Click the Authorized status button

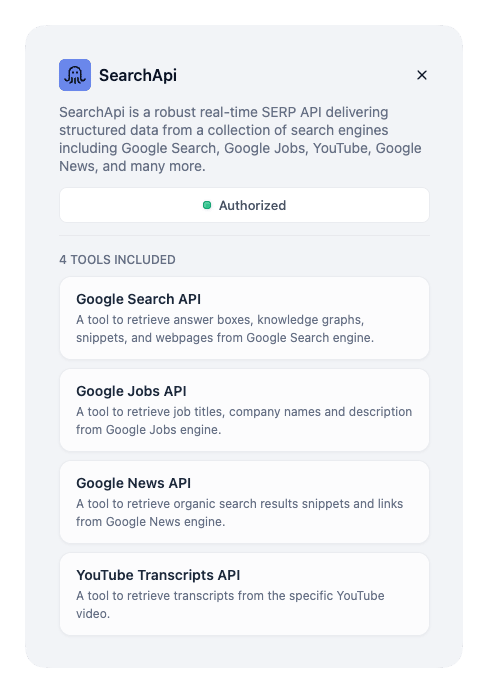(244, 205)
